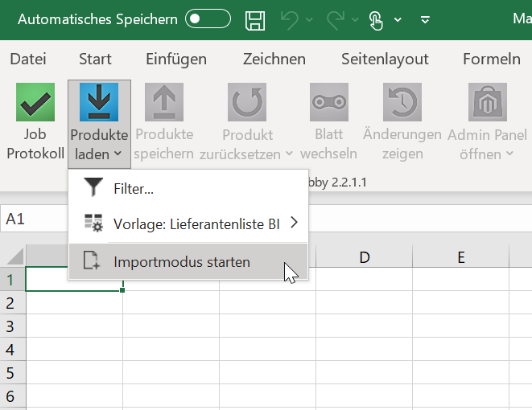Select the entire sheet corner triangle

(x=15, y=256)
